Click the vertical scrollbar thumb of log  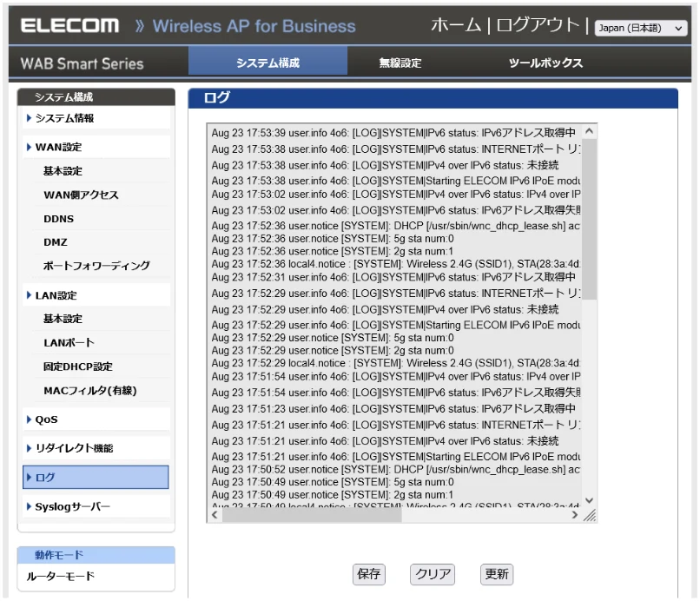point(590,219)
